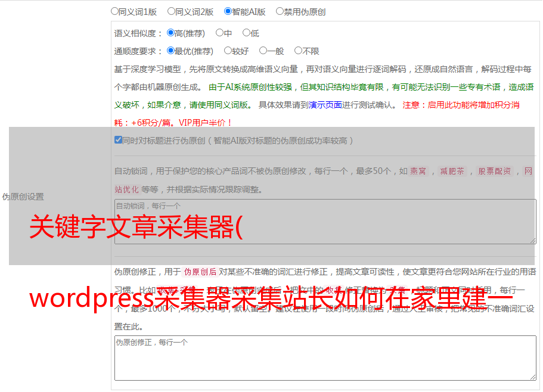The height and width of the screenshot is (392, 543).
Task: Set 通顺度要求 to 不限
Action: [x=298, y=51]
